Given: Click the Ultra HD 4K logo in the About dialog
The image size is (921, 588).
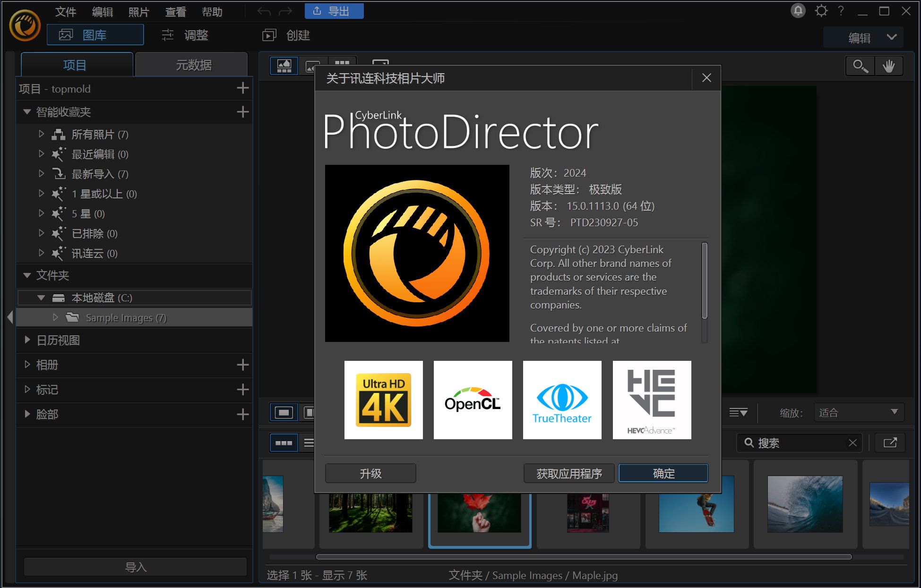Looking at the screenshot, I should 384,400.
